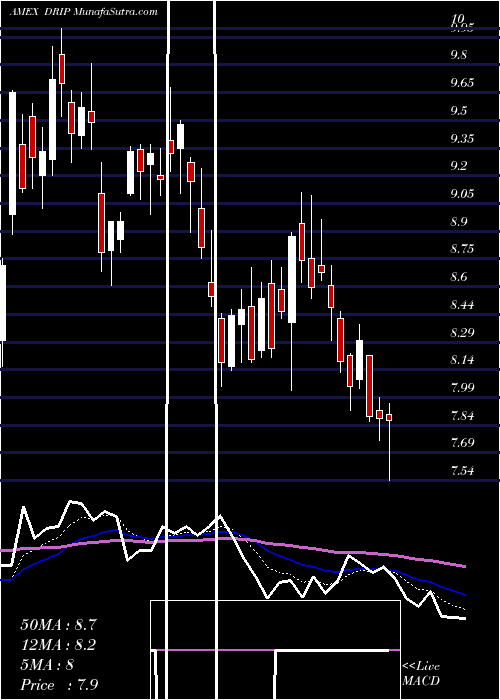Viewport: 500px width, 700px height.
Task: Click the 7.54 price axis label
Action: [462, 471]
